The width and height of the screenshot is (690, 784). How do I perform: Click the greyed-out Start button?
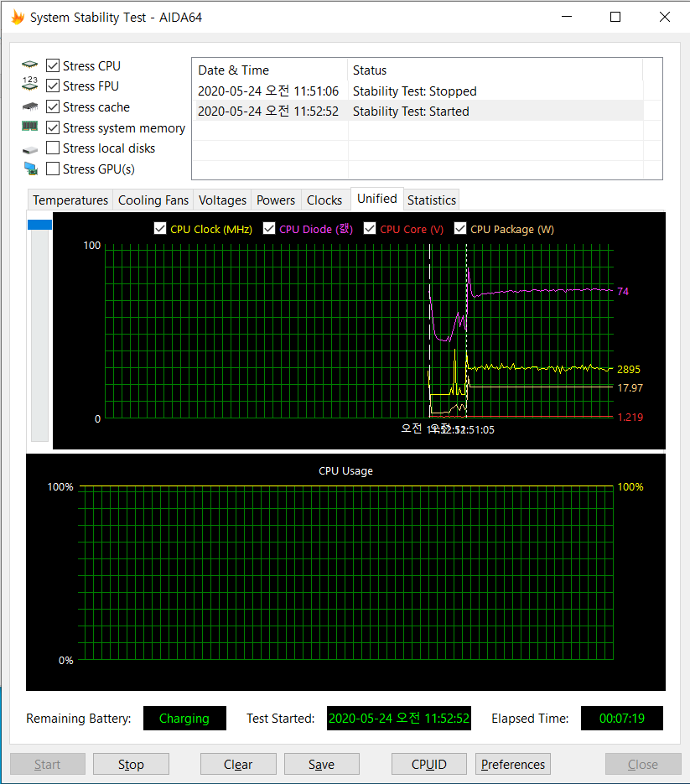pos(48,764)
